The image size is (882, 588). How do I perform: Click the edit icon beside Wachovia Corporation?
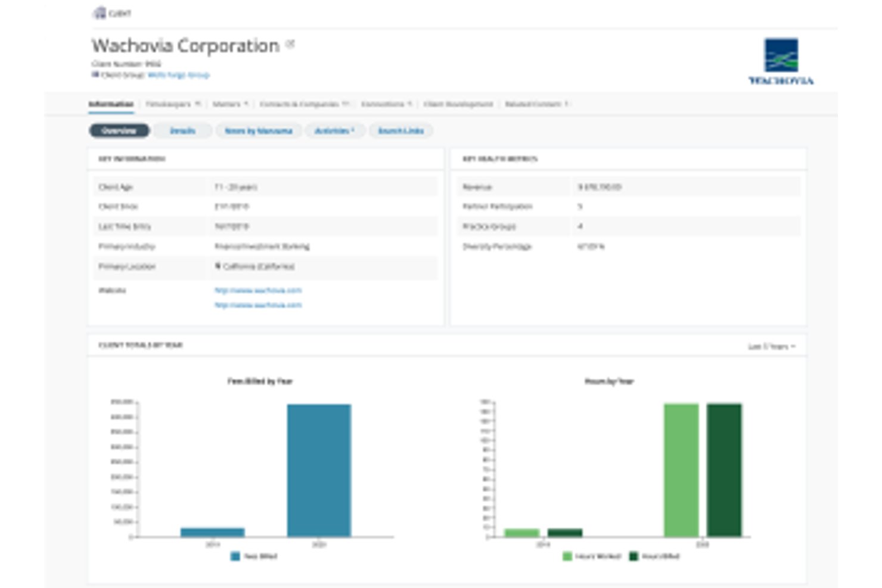(x=290, y=44)
